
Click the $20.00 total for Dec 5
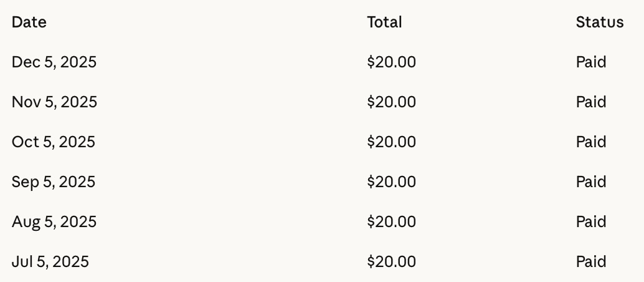click(391, 62)
